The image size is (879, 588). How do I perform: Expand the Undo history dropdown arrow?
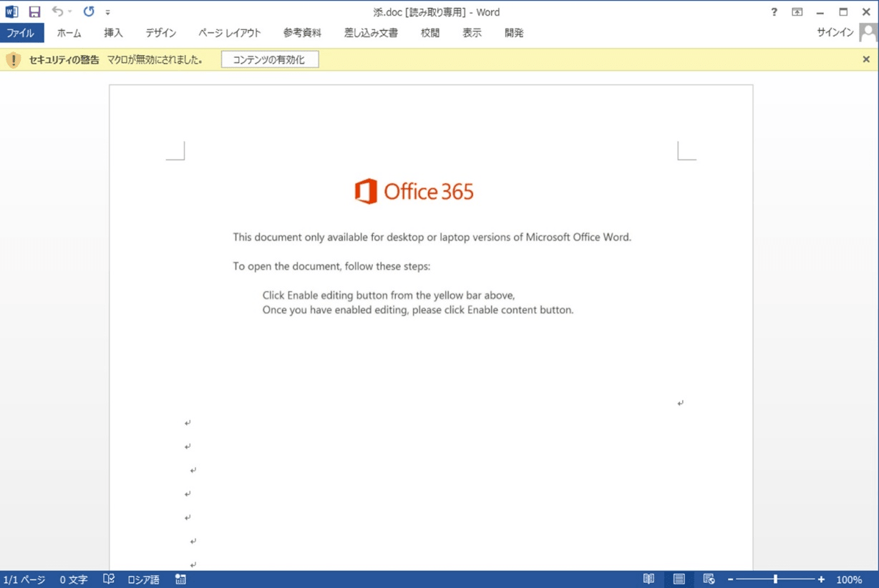[x=70, y=12]
